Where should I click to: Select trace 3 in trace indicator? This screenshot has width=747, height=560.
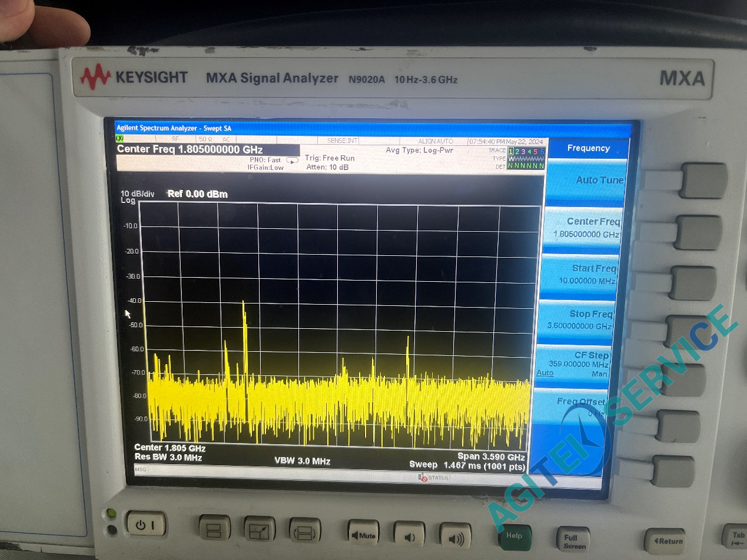(x=523, y=151)
